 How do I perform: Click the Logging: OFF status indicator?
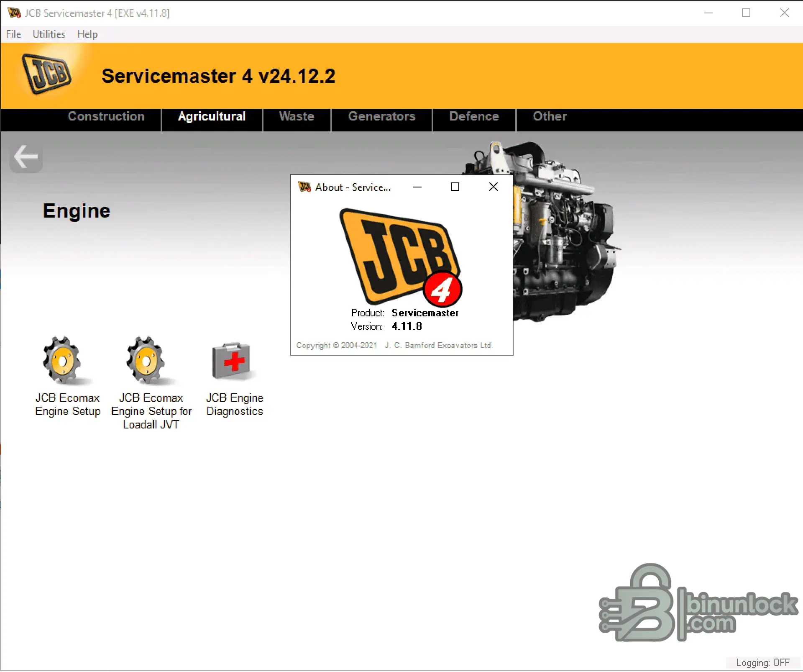[x=762, y=663]
